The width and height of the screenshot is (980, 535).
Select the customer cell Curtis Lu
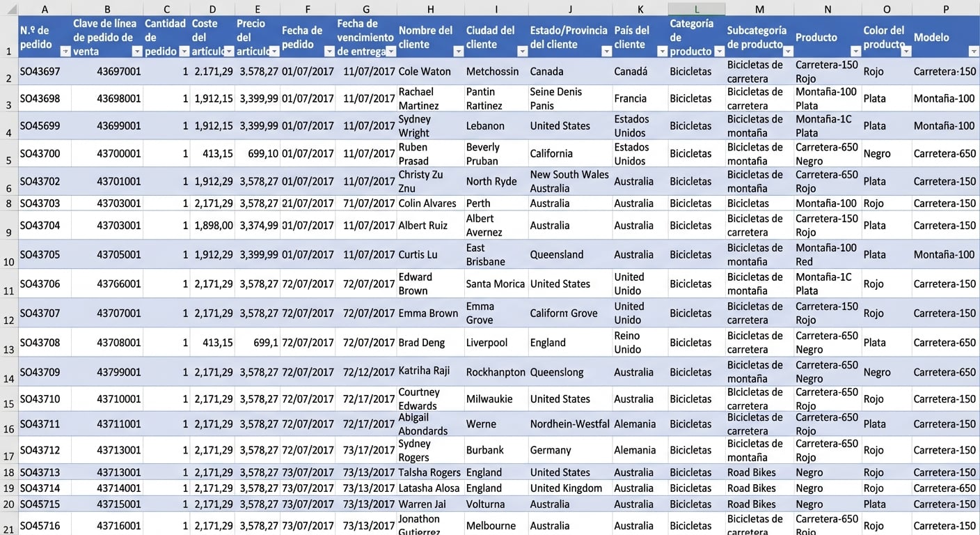430,254
